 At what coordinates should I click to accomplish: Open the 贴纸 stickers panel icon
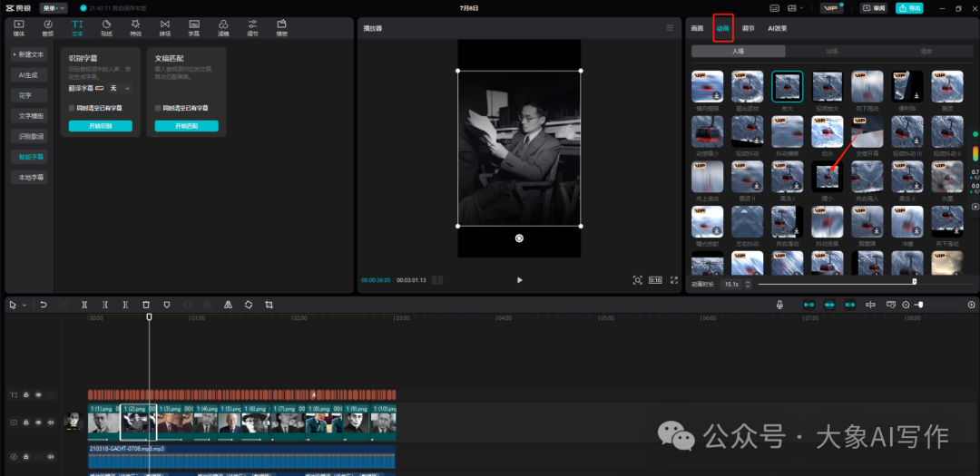point(106,27)
